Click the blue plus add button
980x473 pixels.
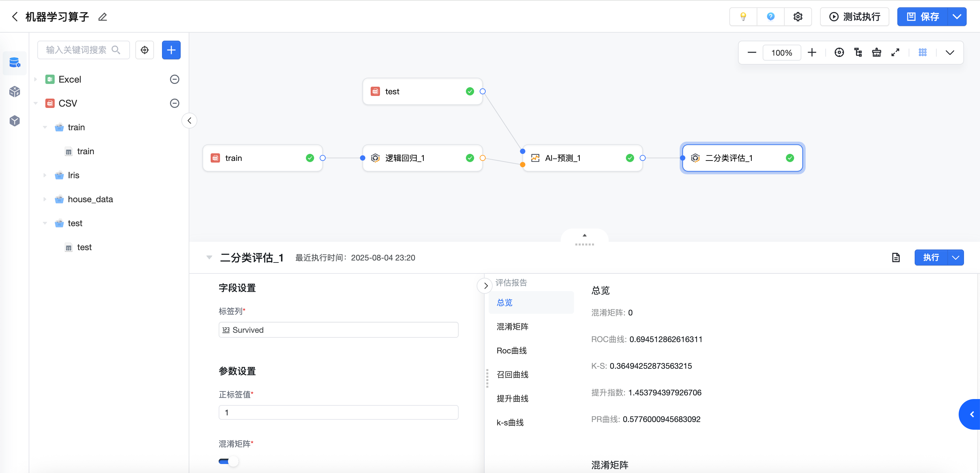pyautogui.click(x=171, y=50)
